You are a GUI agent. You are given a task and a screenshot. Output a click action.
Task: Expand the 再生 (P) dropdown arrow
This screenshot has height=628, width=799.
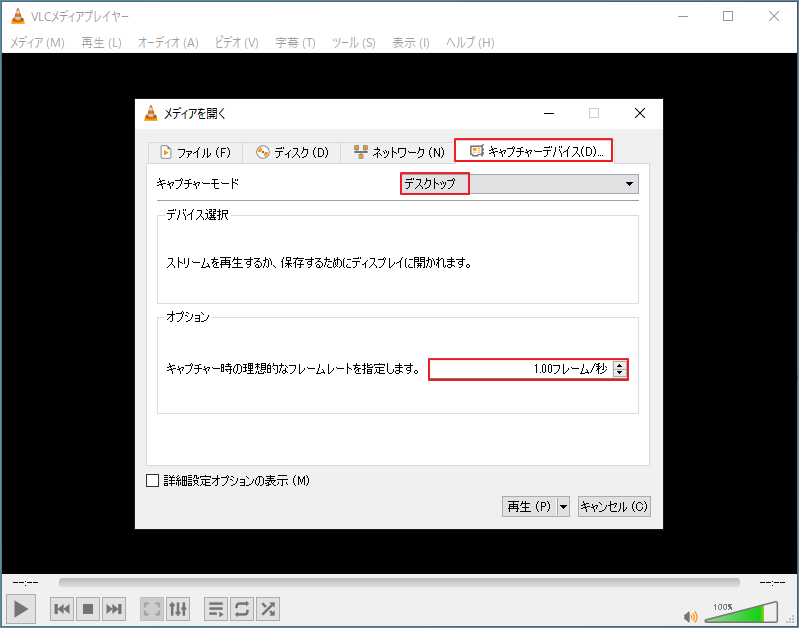(564, 507)
